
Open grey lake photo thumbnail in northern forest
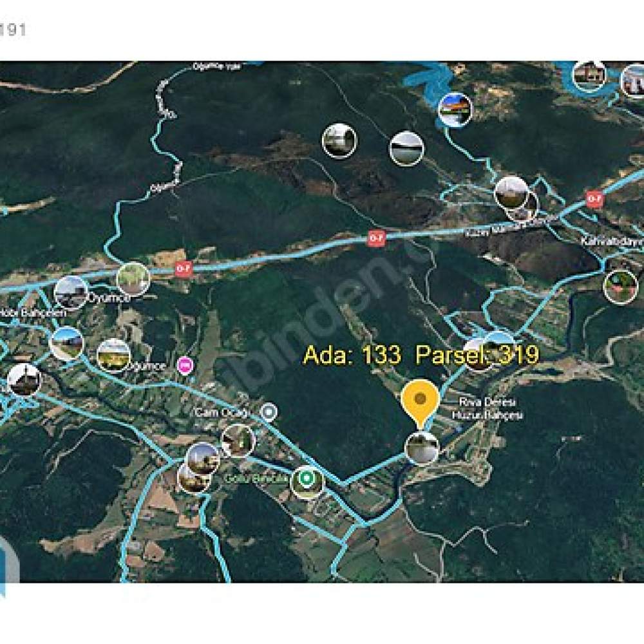[x=406, y=149]
